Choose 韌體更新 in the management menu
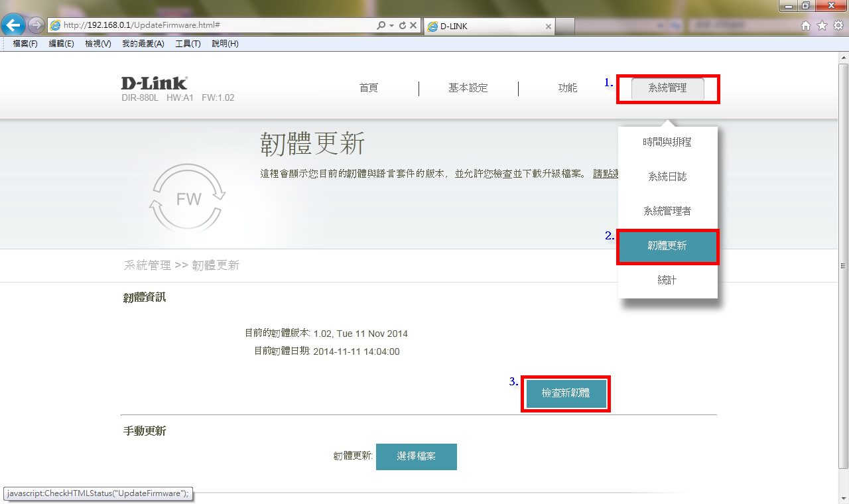 click(x=667, y=246)
